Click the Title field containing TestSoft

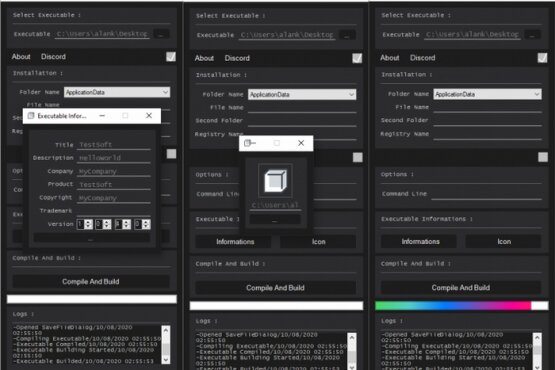coord(114,145)
